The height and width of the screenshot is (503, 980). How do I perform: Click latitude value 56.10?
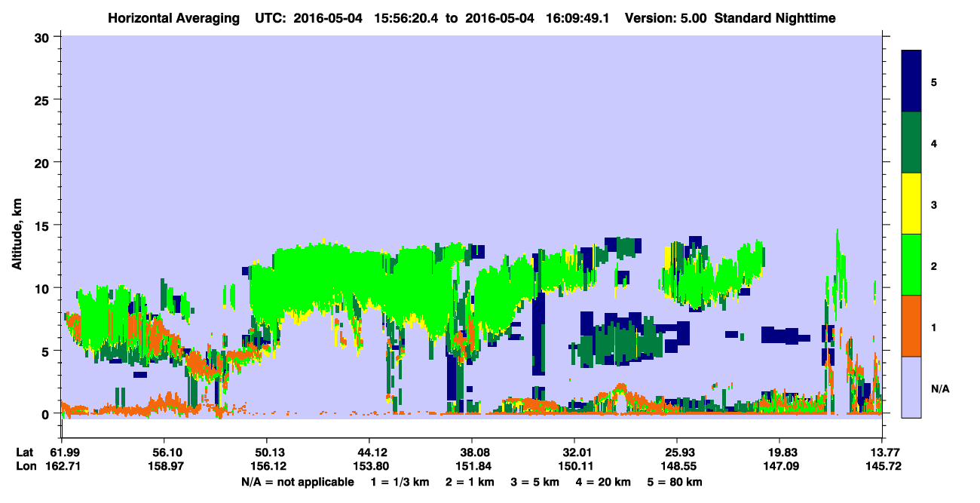[164, 452]
